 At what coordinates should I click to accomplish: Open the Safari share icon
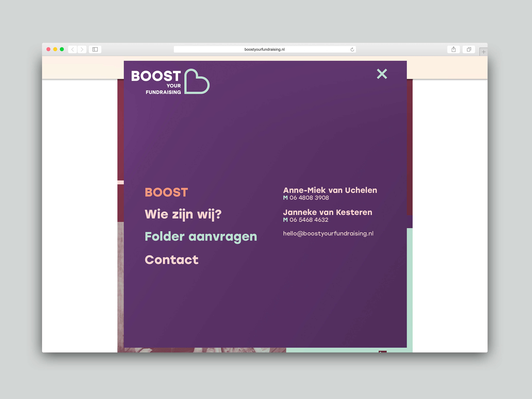point(453,49)
